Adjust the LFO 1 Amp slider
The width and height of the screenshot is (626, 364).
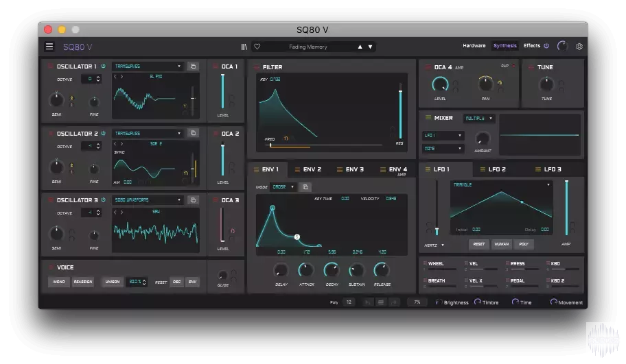pos(566,208)
